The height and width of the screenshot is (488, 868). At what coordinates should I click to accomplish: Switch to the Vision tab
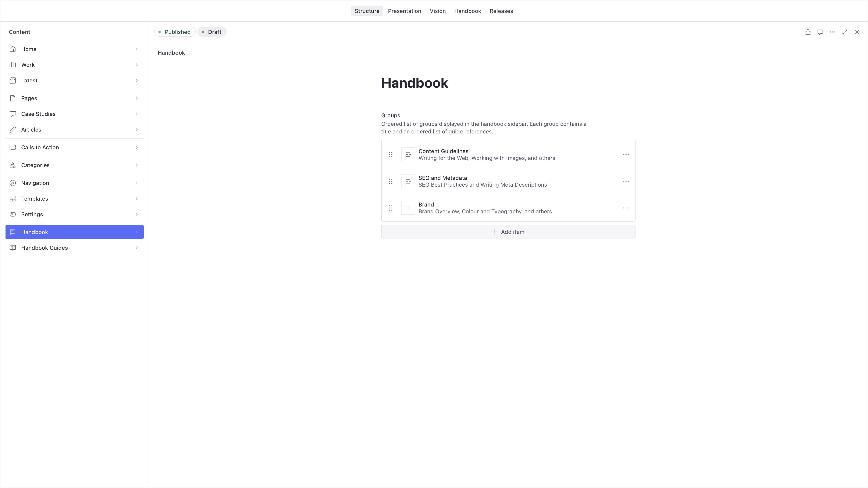tap(438, 11)
